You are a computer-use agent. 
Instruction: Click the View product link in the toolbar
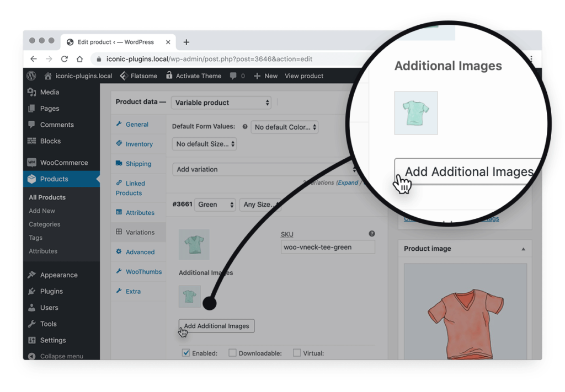(x=303, y=76)
